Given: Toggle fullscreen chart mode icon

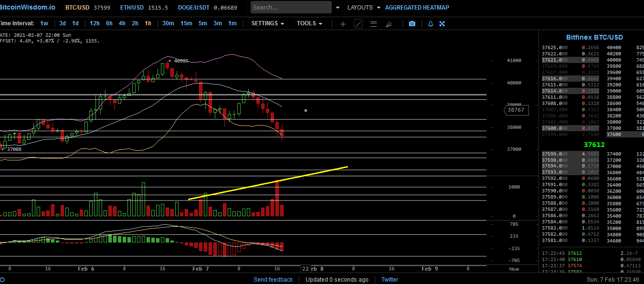Looking at the screenshot, I should tap(442, 24).
